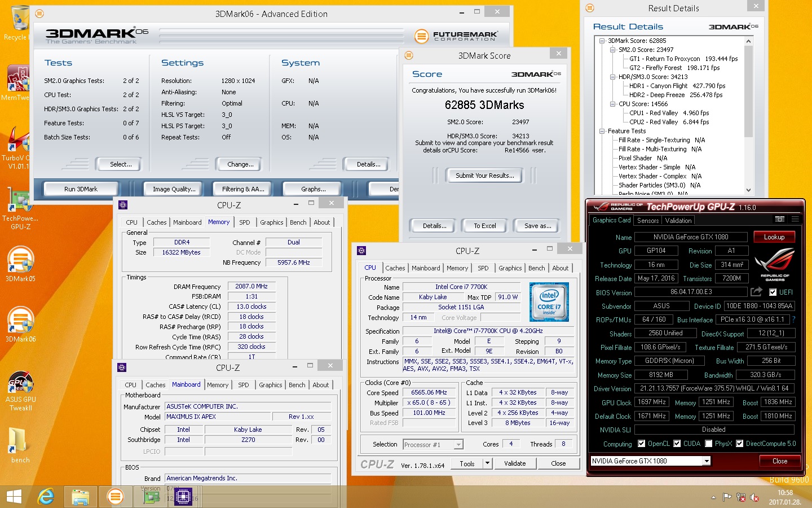
Task: Click Image Quality button in 3DMark06
Action: pyautogui.click(x=174, y=189)
